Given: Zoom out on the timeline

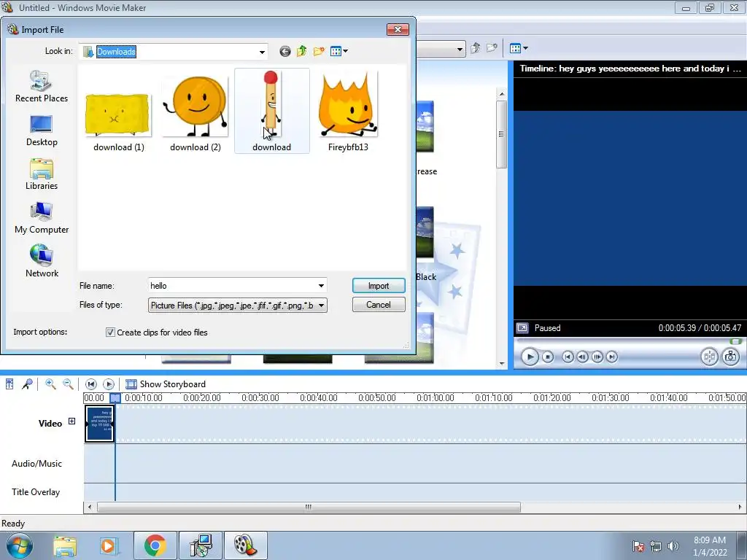Looking at the screenshot, I should [68, 384].
